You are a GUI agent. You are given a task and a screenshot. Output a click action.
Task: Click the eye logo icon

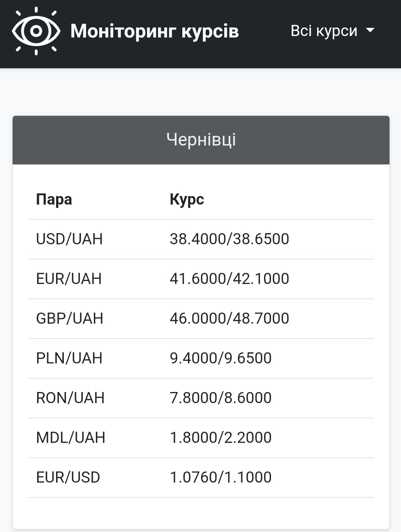click(36, 31)
